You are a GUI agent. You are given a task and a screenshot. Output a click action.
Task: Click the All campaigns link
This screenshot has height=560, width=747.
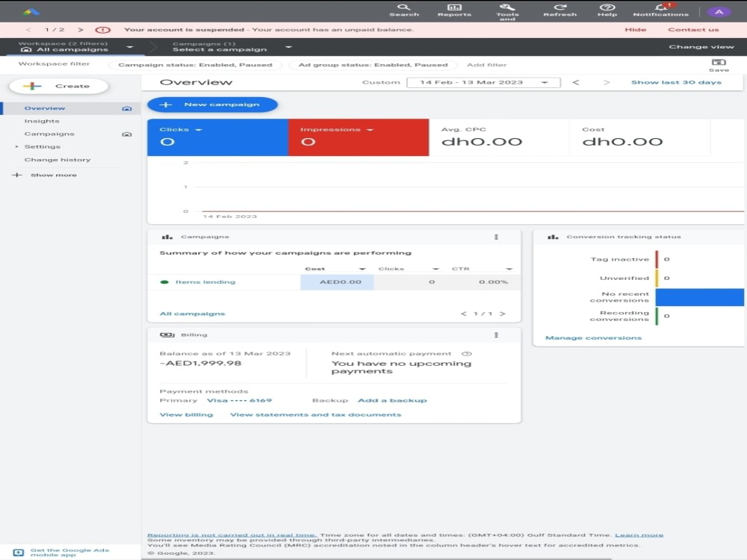point(193,314)
